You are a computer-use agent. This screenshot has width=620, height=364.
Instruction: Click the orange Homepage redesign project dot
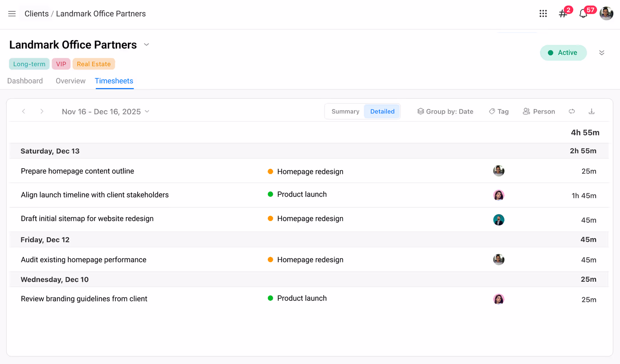270,171
